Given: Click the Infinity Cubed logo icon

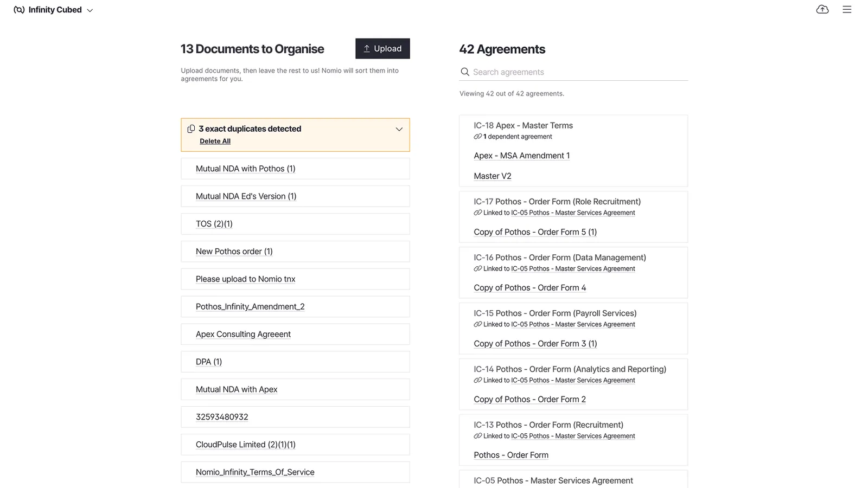Looking at the screenshot, I should pos(19,10).
